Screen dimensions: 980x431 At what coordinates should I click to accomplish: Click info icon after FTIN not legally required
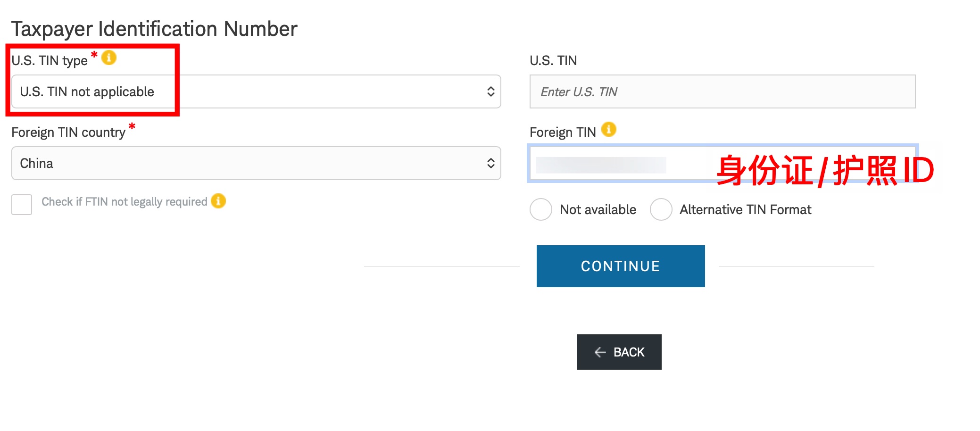218,201
